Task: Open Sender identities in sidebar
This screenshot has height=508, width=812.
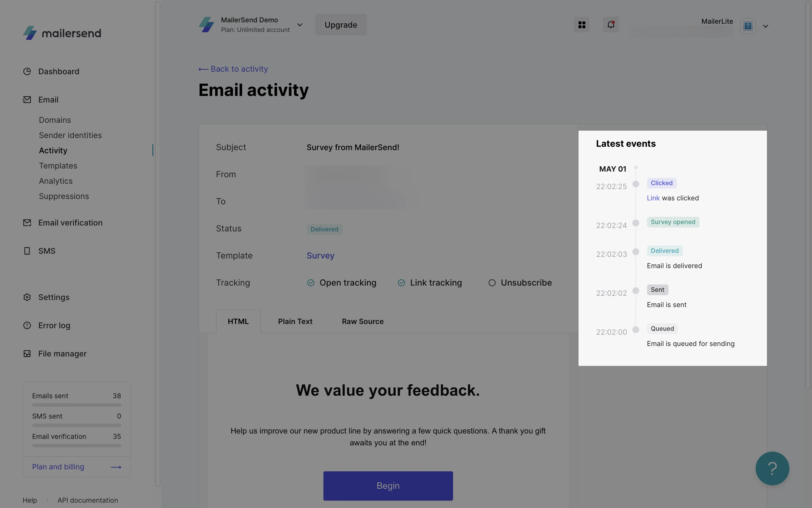Action: click(70, 135)
